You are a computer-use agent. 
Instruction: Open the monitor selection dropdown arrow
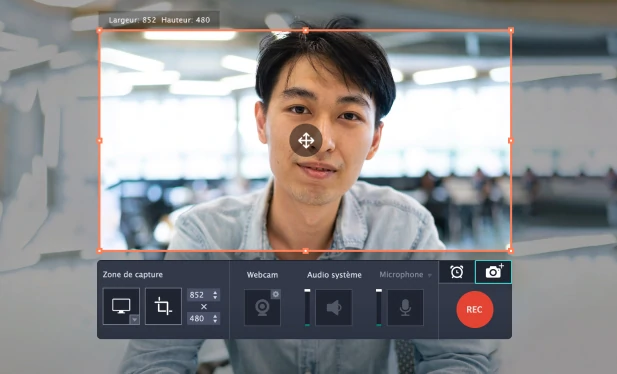135,320
